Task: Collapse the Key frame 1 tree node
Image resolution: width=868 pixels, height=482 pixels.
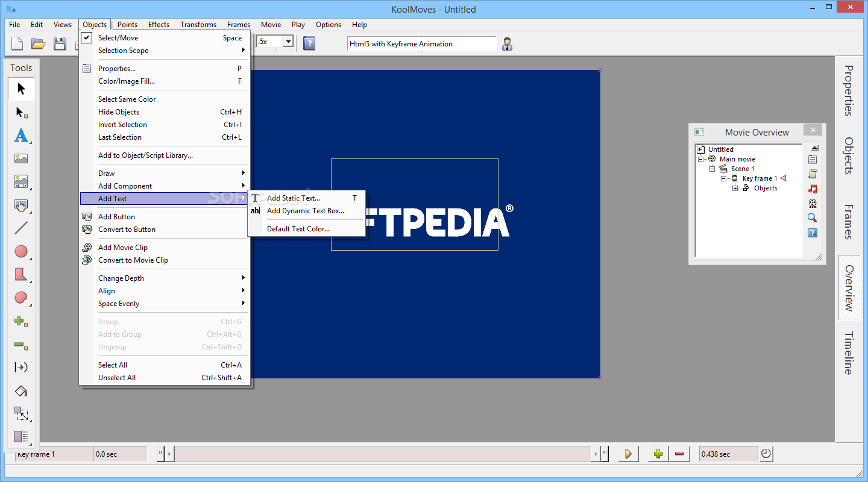Action: 723,178
